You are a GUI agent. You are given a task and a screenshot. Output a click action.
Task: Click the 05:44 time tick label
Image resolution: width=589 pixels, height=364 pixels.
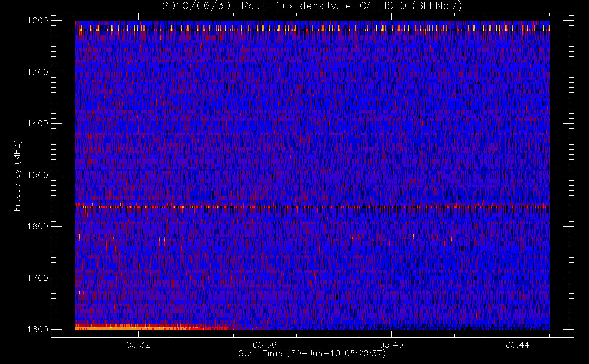coord(517,345)
